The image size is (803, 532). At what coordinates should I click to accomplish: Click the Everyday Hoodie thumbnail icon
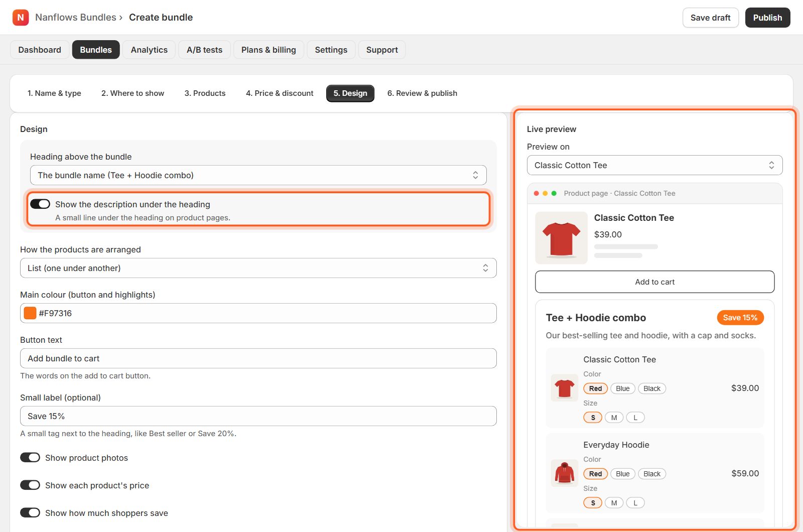[565, 473]
